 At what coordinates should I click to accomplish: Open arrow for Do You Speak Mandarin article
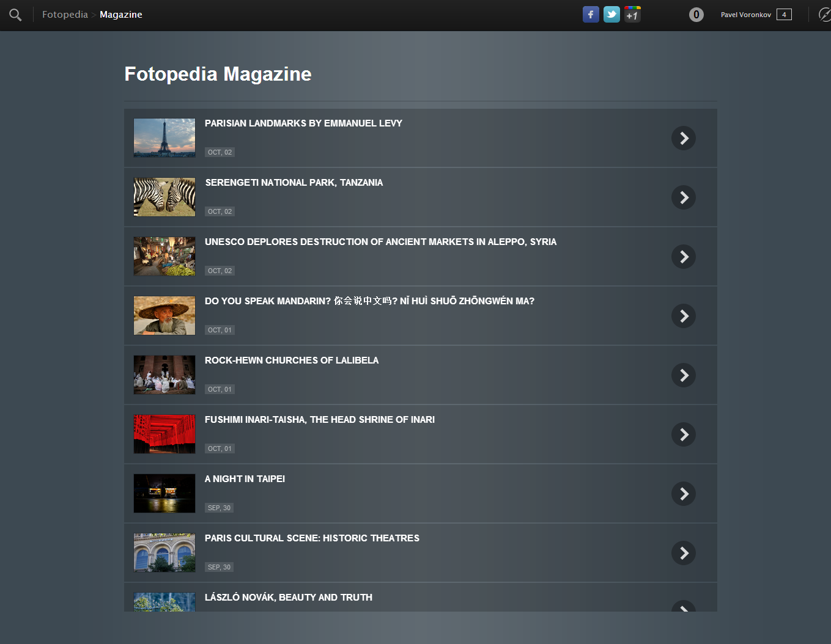tap(684, 316)
